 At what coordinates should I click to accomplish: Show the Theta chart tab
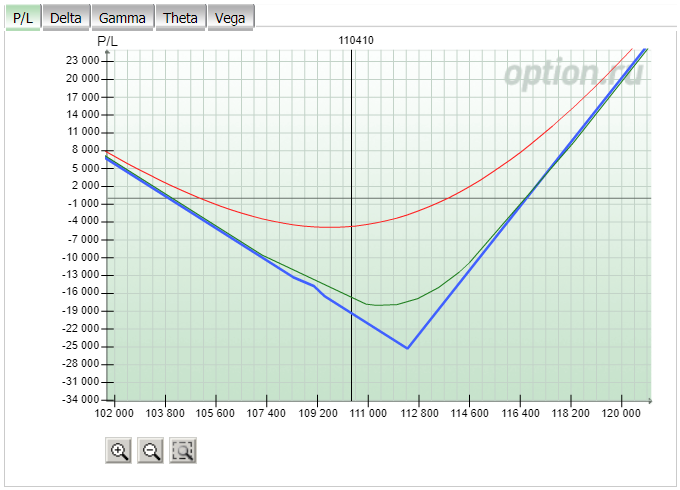point(181,18)
